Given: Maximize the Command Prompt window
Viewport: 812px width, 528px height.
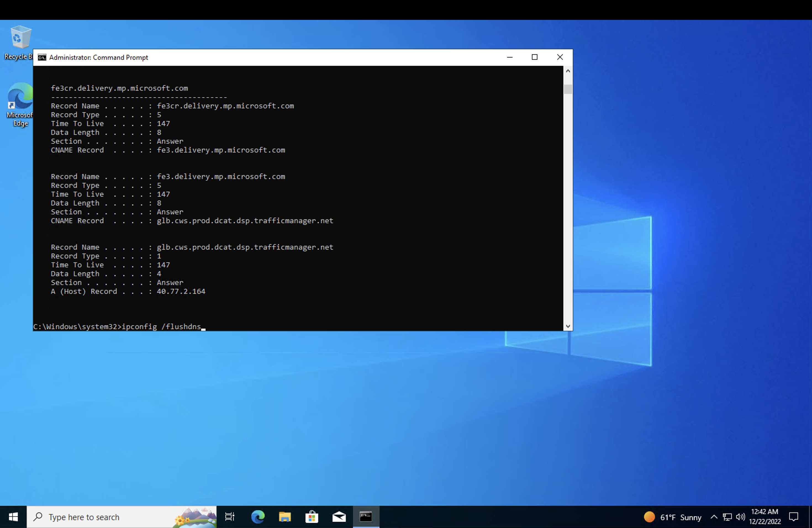Looking at the screenshot, I should point(535,57).
